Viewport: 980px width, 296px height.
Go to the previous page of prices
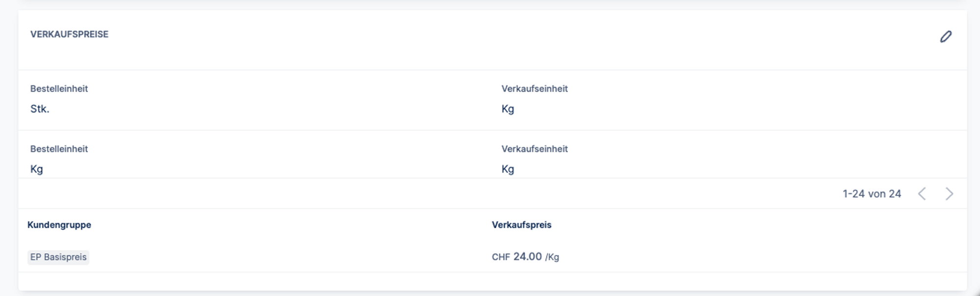pyautogui.click(x=922, y=194)
